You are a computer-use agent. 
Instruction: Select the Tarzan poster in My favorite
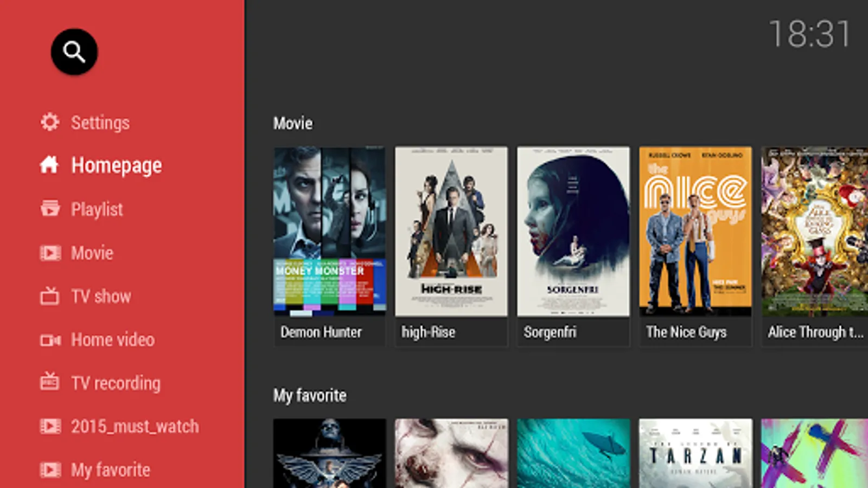(695, 453)
